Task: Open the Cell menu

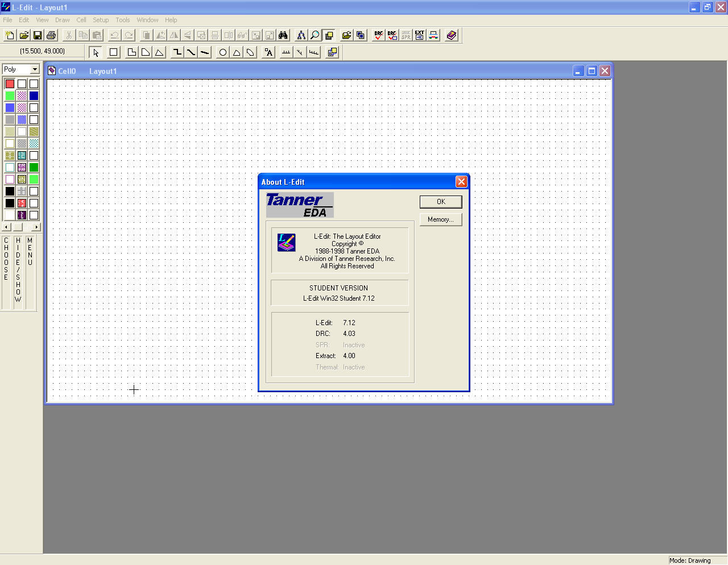Action: pyautogui.click(x=81, y=20)
